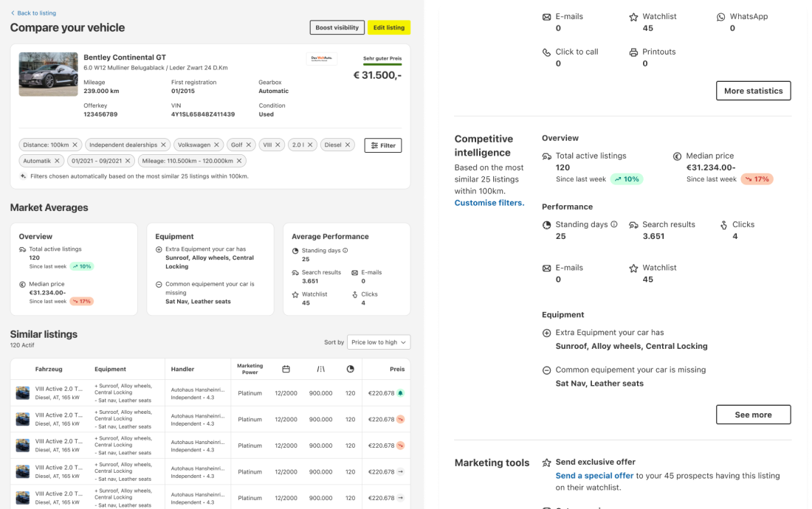
Task: Click the Standing days info icon in Performance panel
Action: point(614,224)
